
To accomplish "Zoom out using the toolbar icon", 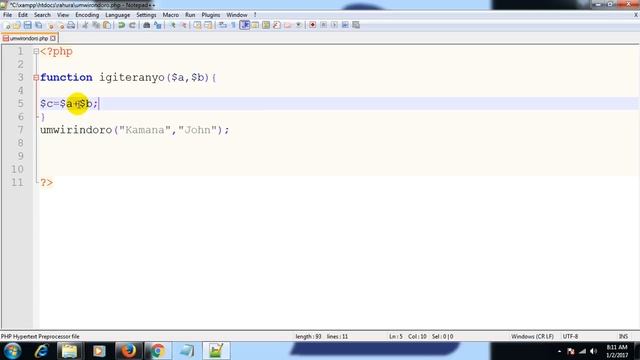I will [184, 25].
